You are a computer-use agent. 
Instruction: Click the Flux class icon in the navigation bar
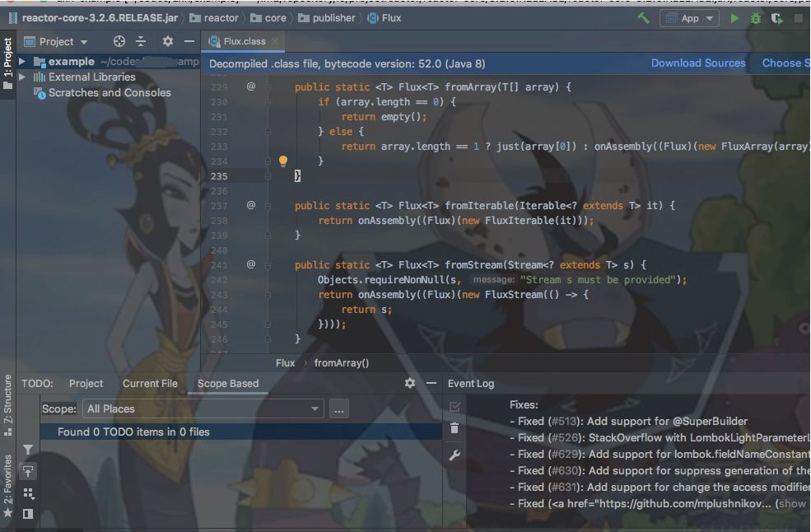click(372, 18)
